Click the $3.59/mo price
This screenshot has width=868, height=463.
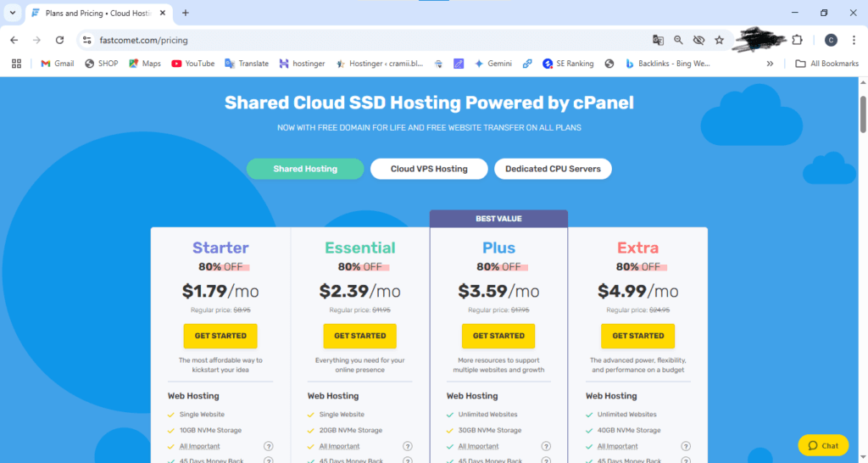498,291
